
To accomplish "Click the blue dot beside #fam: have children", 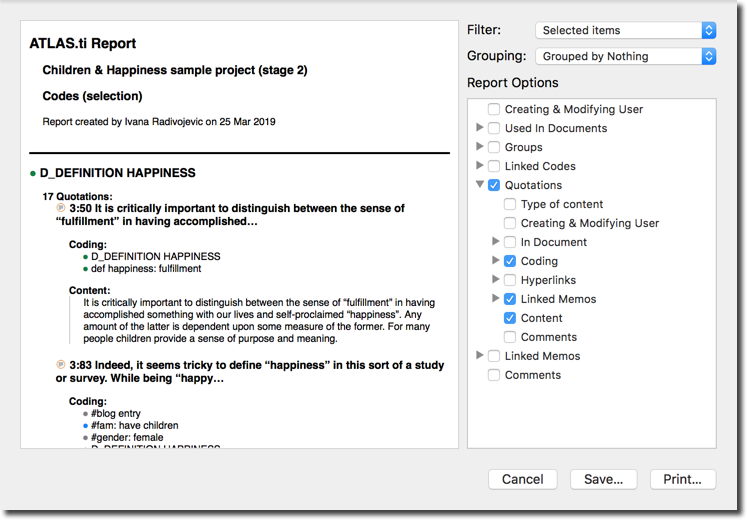I will point(85,426).
